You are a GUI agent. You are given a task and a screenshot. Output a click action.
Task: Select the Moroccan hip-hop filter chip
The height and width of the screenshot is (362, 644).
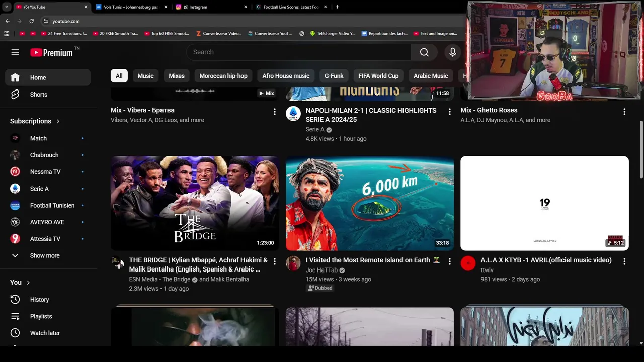223,76
